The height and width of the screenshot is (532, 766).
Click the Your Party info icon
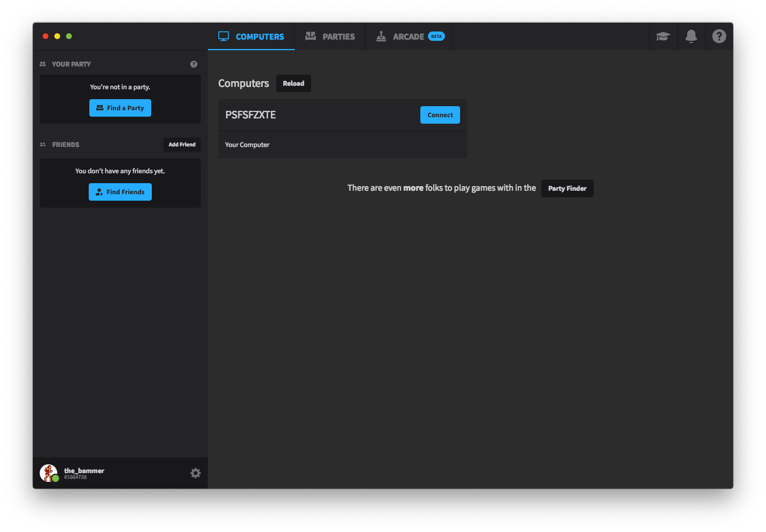pyautogui.click(x=194, y=64)
